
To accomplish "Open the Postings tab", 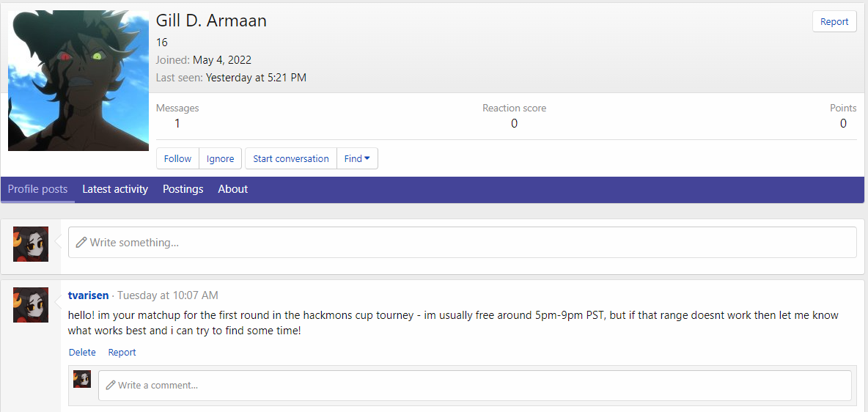I will [x=183, y=189].
